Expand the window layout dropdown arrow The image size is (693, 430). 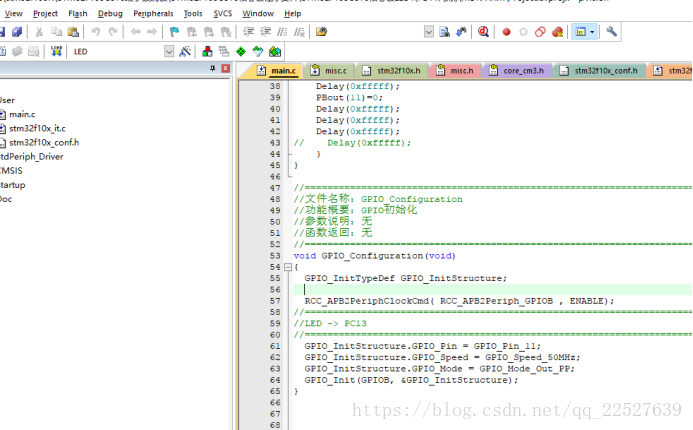[x=592, y=32]
